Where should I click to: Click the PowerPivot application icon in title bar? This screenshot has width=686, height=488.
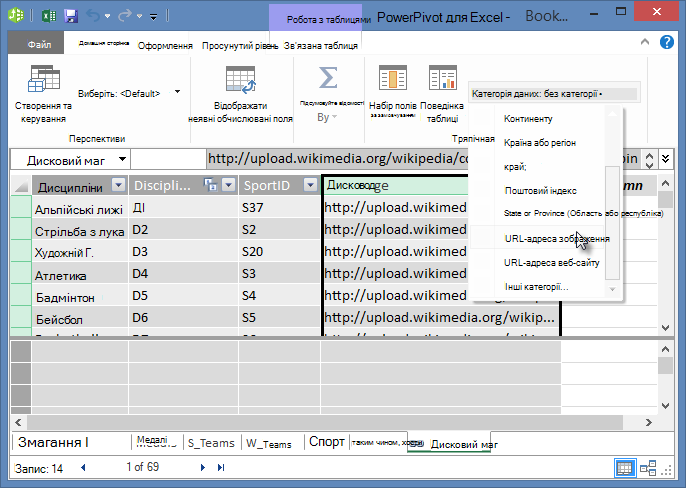(17, 15)
